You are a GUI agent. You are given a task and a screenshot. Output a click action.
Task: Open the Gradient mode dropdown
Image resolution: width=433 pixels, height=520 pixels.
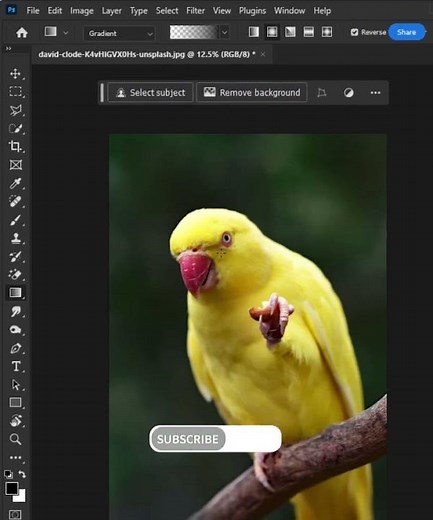click(119, 33)
